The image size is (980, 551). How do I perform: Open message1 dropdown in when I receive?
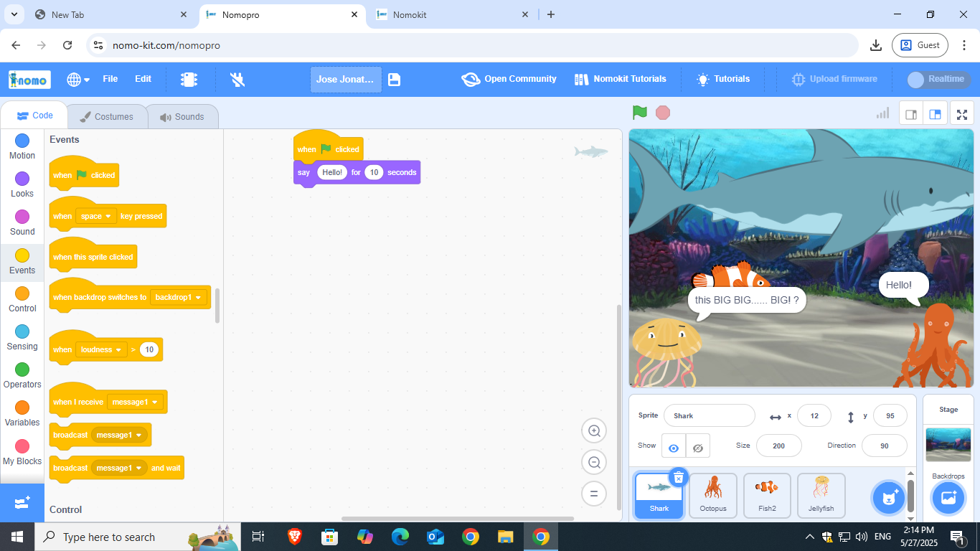136,402
